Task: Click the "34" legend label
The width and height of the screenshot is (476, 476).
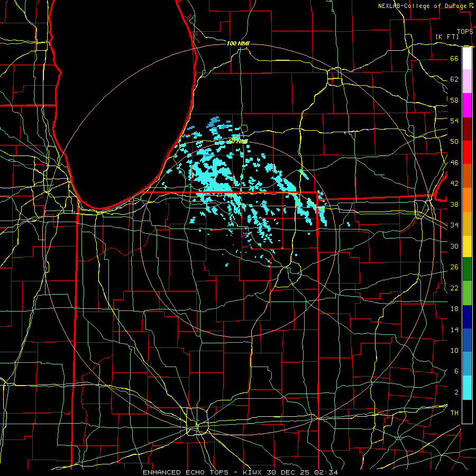Action: [x=454, y=225]
